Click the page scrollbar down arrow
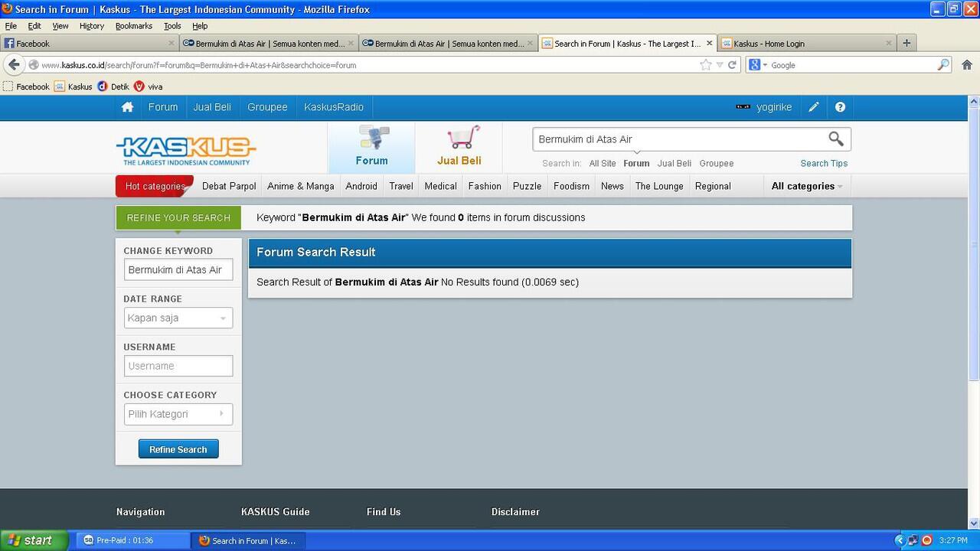980x551 pixels. 974,523
